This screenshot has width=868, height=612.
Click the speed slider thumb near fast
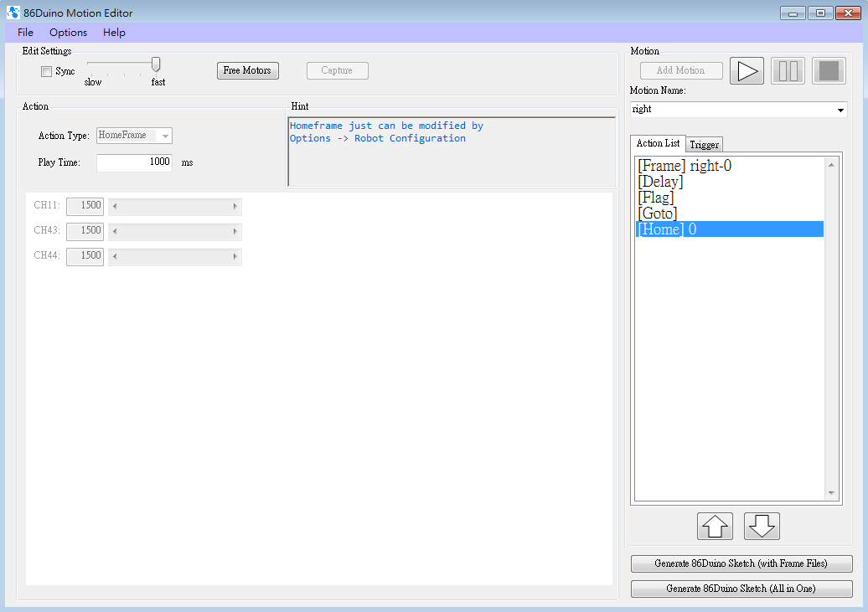pos(156,64)
